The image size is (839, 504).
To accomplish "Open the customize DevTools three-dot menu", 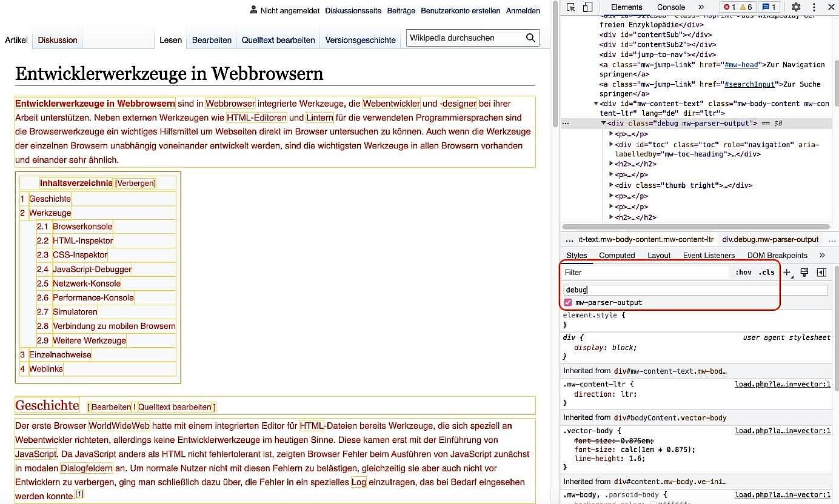I will [x=814, y=7].
